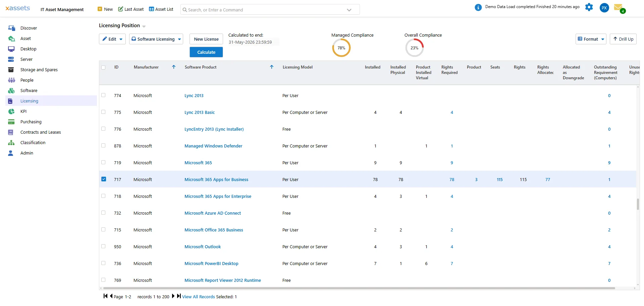Click the KPI pie chart icon

click(x=11, y=112)
